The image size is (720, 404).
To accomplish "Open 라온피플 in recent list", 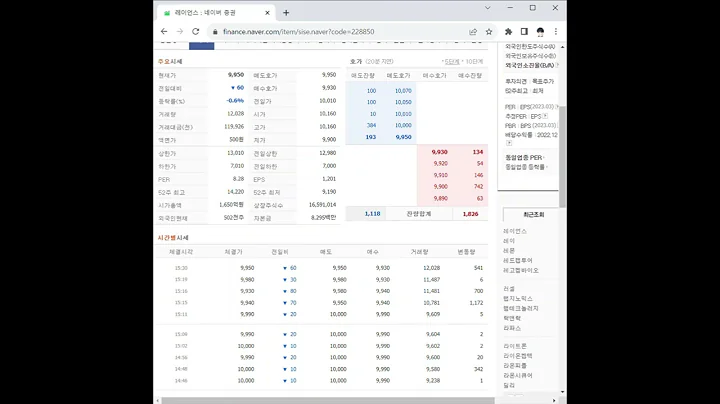I will click(515, 366).
